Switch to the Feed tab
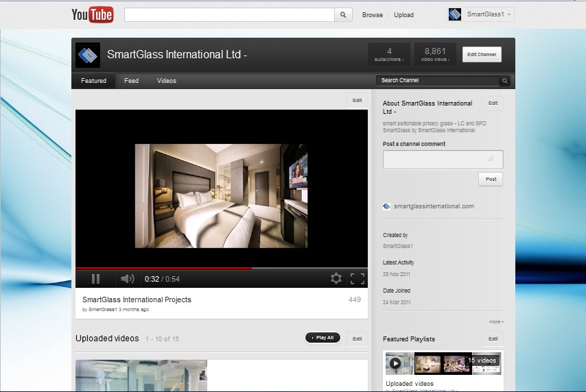Screen dimensions: 586x392 (x=131, y=81)
